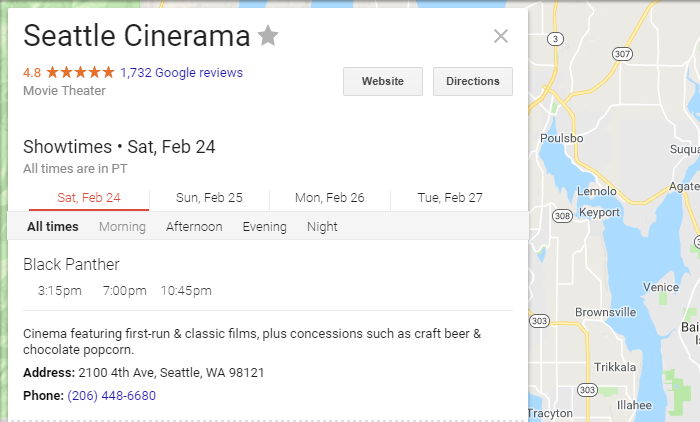The width and height of the screenshot is (700, 422).
Task: Click the five-star rating graphic
Action: pyautogui.click(x=80, y=73)
